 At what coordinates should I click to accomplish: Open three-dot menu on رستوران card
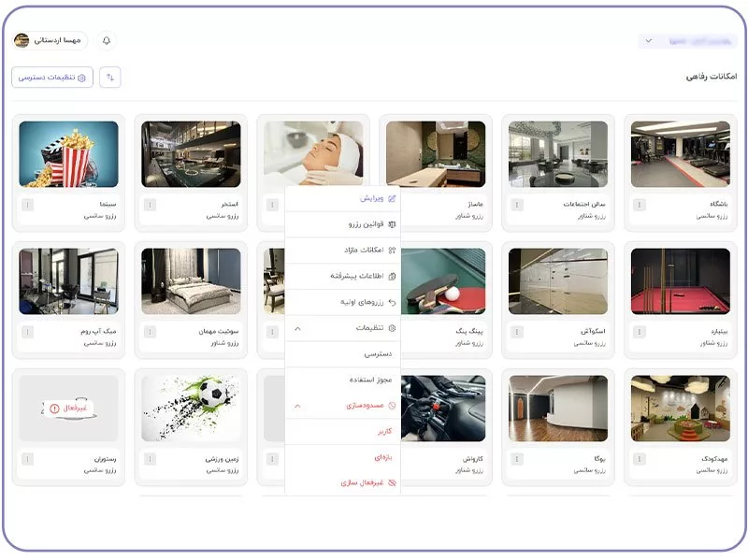pos(27,460)
